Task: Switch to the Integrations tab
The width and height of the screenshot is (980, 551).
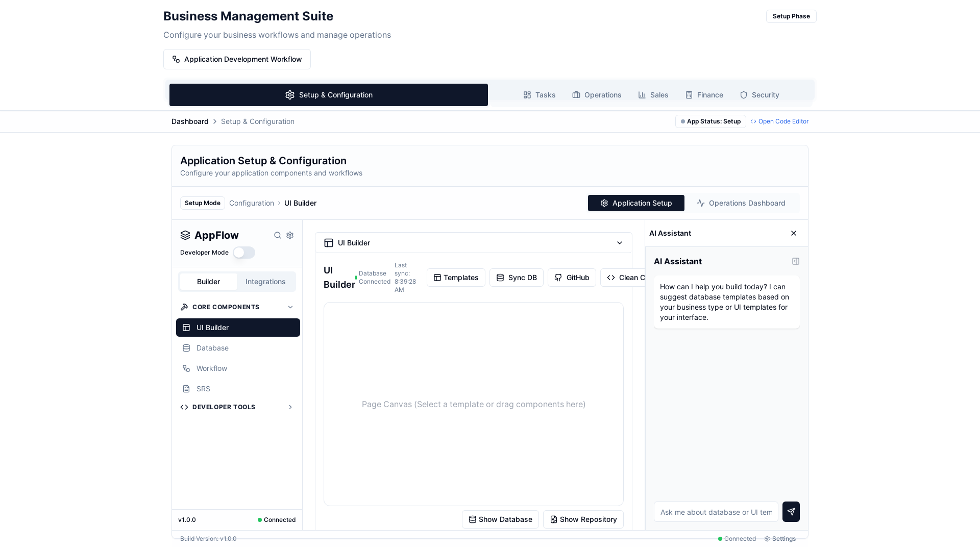Action: click(x=265, y=282)
